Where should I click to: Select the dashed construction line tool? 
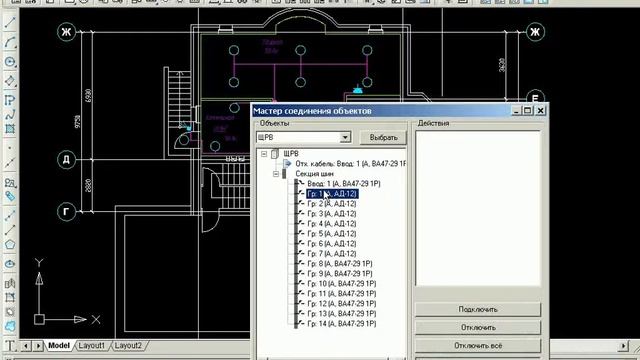click(10, 215)
